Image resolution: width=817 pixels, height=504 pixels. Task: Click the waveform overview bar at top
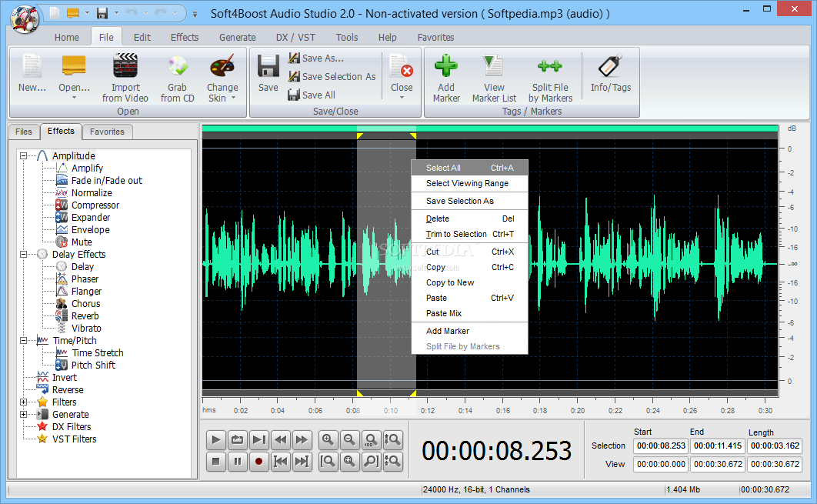click(x=490, y=129)
